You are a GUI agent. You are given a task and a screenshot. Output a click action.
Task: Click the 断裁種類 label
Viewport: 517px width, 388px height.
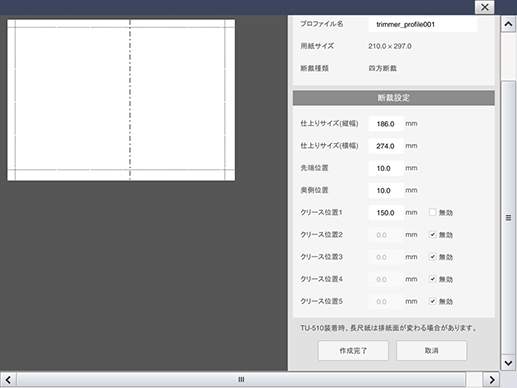tap(315, 68)
